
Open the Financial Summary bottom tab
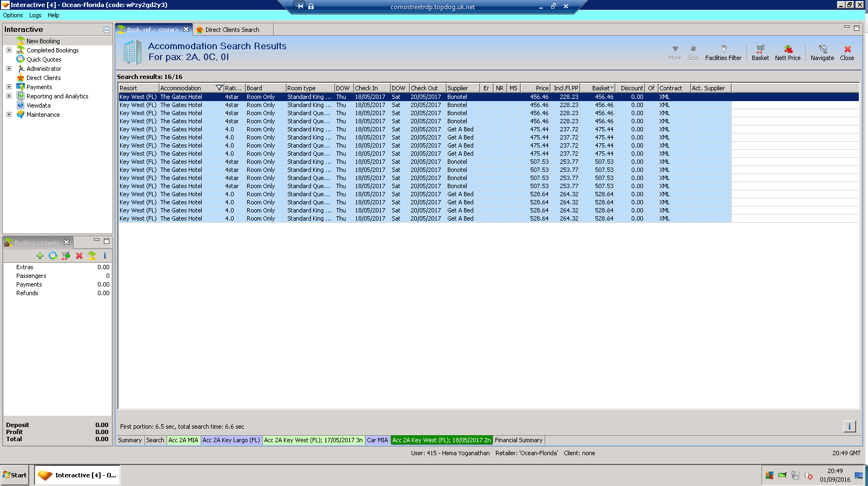click(x=518, y=440)
